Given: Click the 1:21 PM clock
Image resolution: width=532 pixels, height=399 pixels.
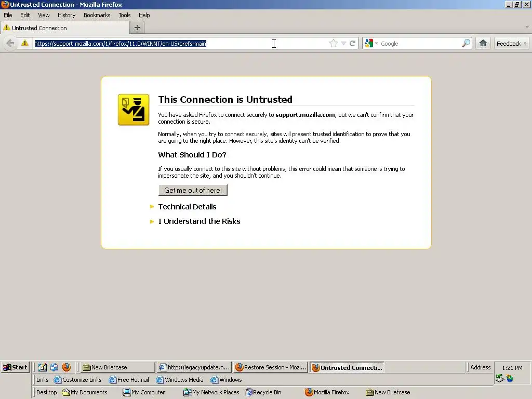Looking at the screenshot, I should [512, 368].
